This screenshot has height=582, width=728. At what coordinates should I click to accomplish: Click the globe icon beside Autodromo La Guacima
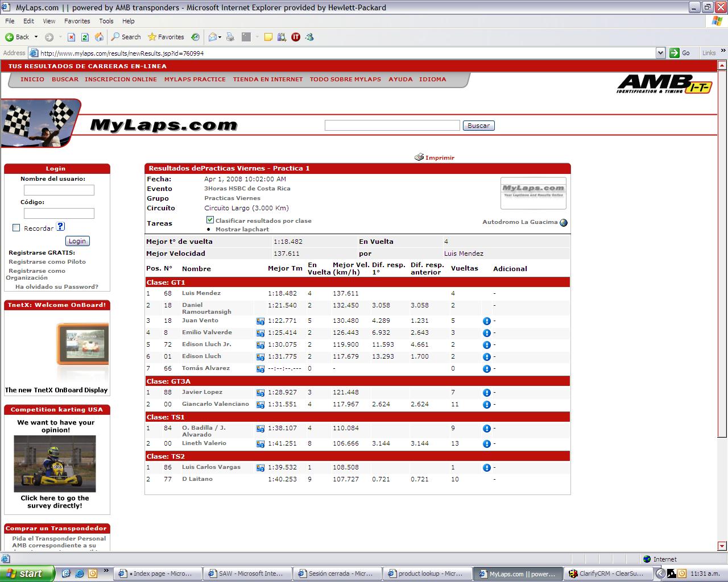coord(564,223)
